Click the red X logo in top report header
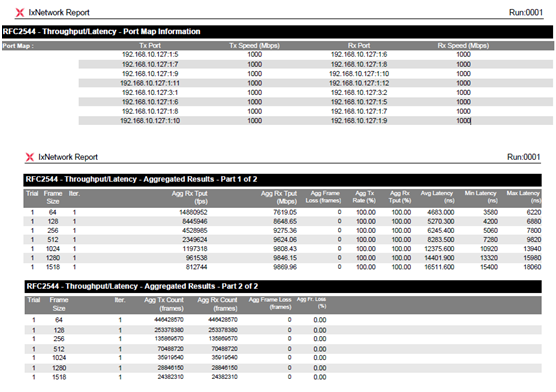 20,12
